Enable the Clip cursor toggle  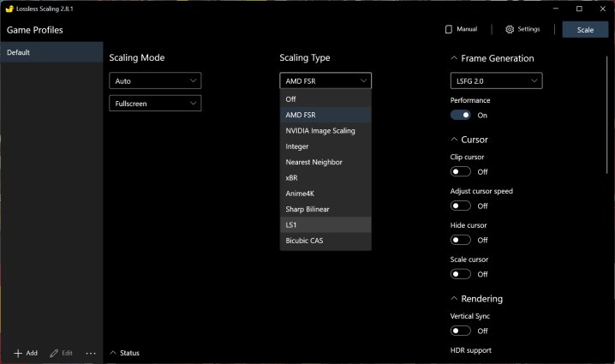(x=460, y=171)
